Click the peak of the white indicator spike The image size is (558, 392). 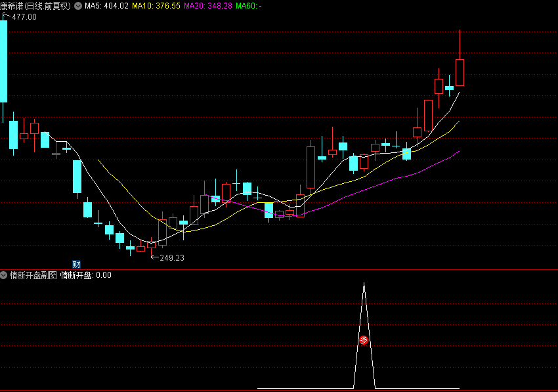pos(364,284)
